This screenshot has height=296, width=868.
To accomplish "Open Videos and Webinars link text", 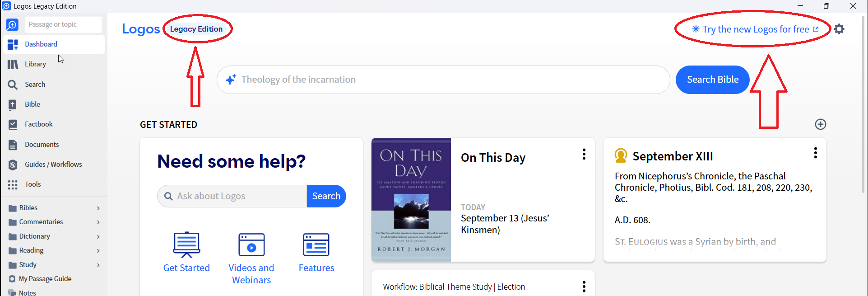I will click(251, 274).
